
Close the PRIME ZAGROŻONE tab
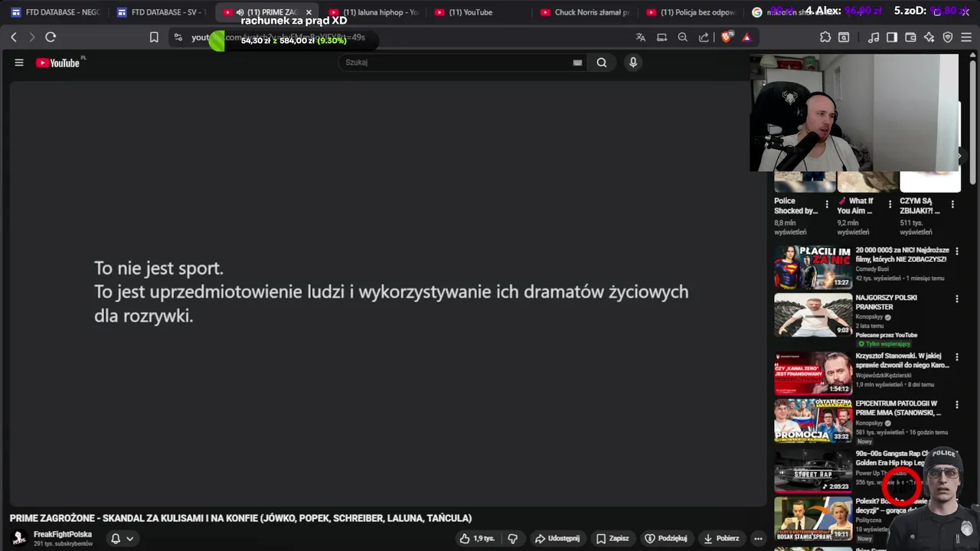[309, 12]
